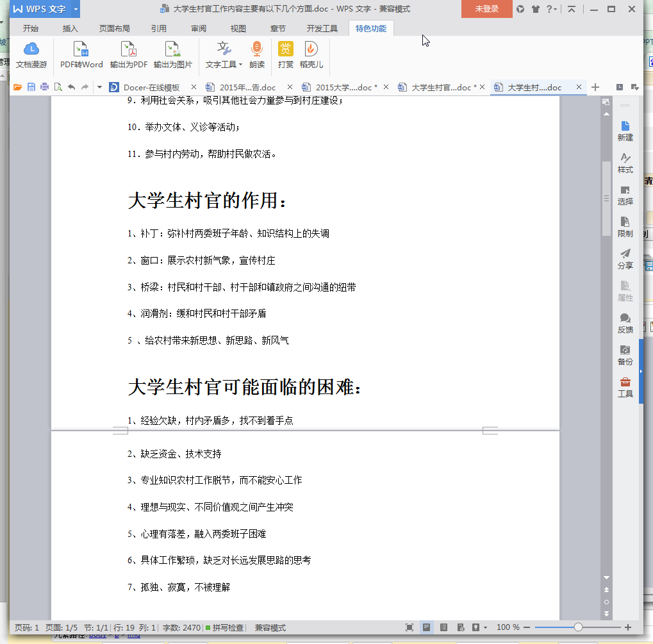653x644 pixels.
Task: Select page layout view in status bar
Action: [426, 627]
